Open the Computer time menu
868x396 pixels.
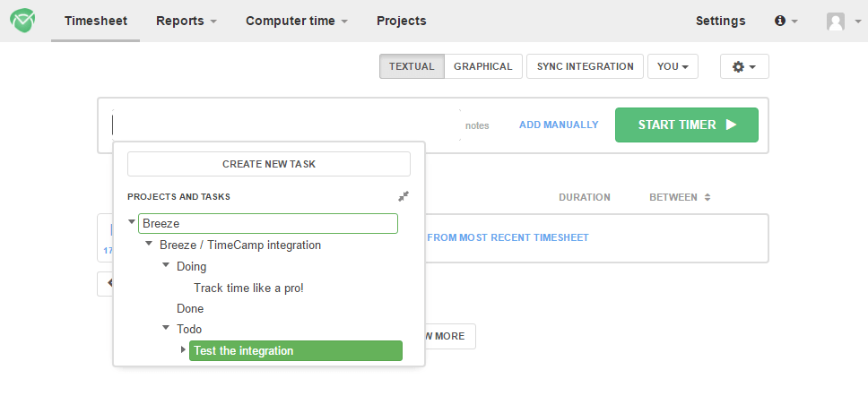click(297, 21)
